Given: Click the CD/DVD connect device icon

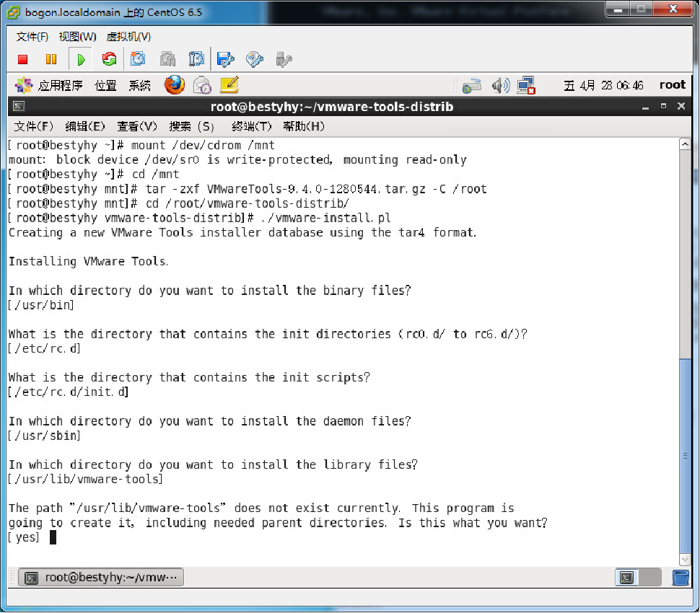Looking at the screenshot, I should coord(255,59).
